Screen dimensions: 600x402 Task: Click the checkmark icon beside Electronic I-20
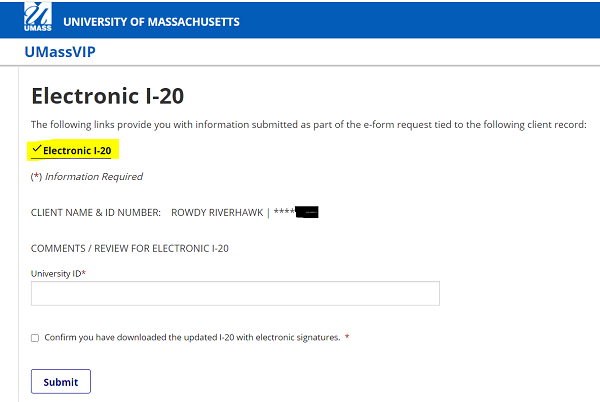pyautogui.click(x=36, y=149)
